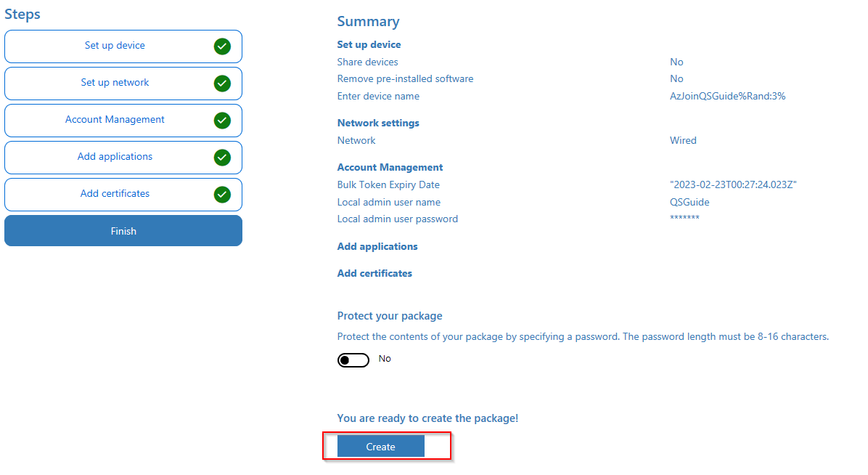868x475 pixels.
Task: Click the Set up network green checkmark
Action: (222, 84)
